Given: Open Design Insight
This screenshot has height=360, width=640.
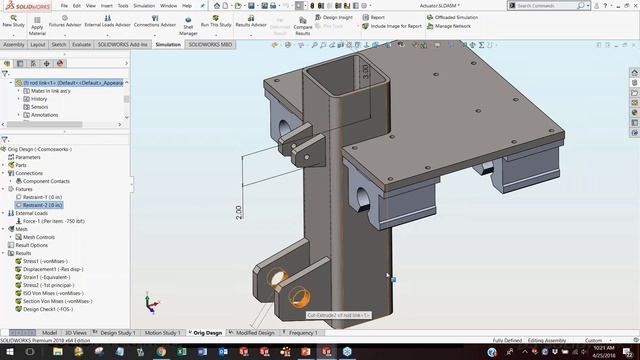Looking at the screenshot, I should tap(334, 18).
